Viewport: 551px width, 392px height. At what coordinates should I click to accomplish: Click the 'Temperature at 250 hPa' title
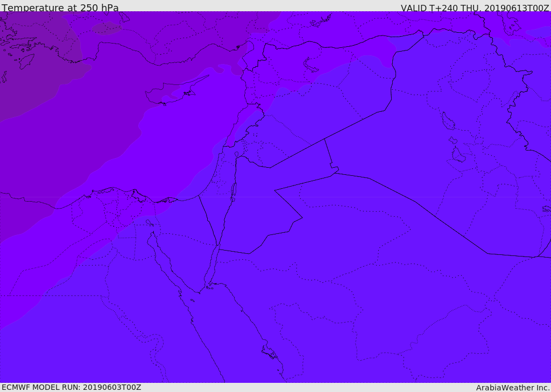pyautogui.click(x=60, y=8)
